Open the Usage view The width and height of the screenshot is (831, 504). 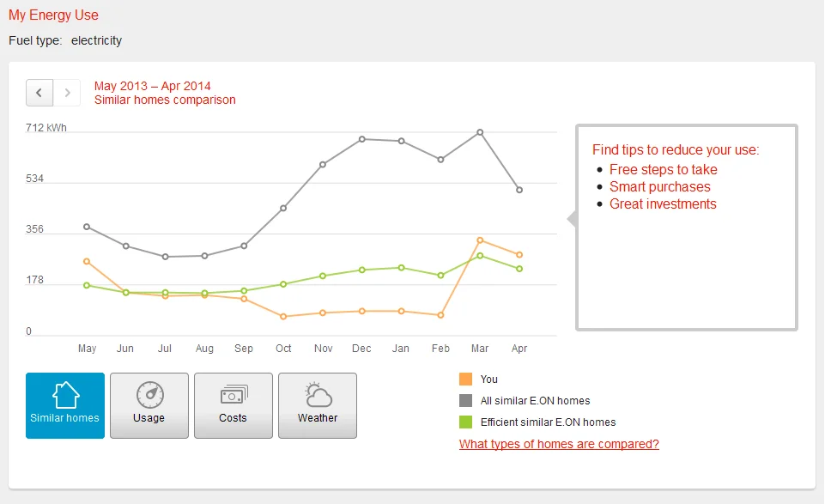click(149, 405)
